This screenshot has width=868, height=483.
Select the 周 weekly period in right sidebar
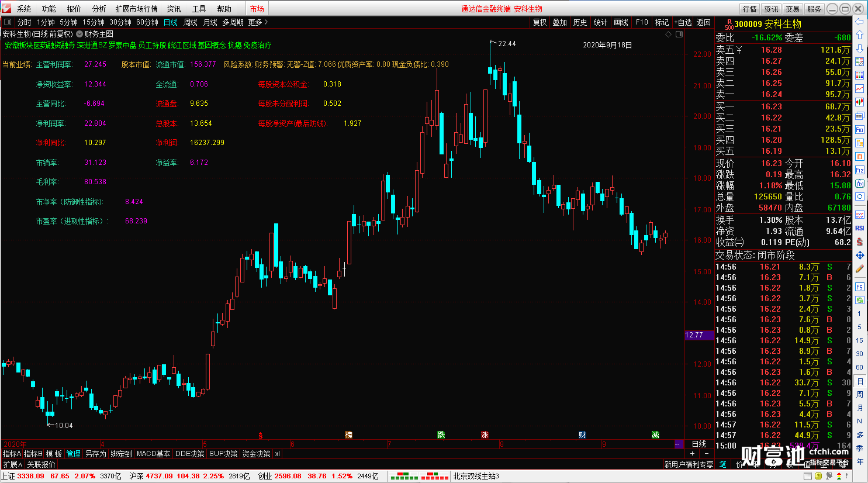(860, 394)
